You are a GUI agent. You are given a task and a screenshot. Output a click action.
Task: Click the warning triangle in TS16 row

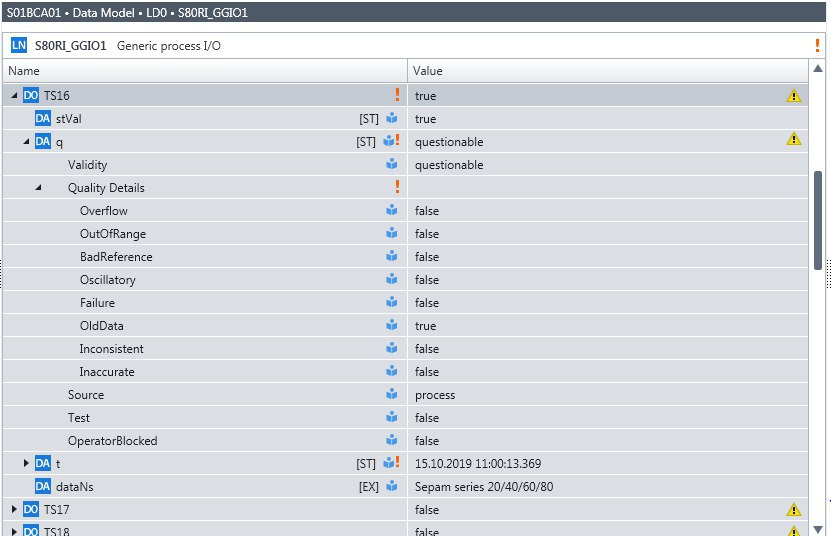pyautogui.click(x=793, y=95)
